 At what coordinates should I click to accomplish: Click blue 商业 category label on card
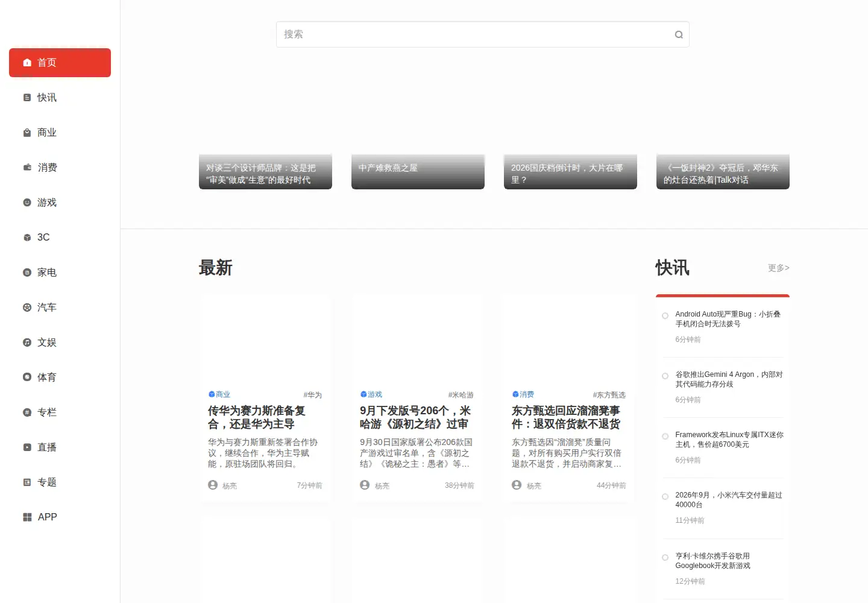(219, 394)
